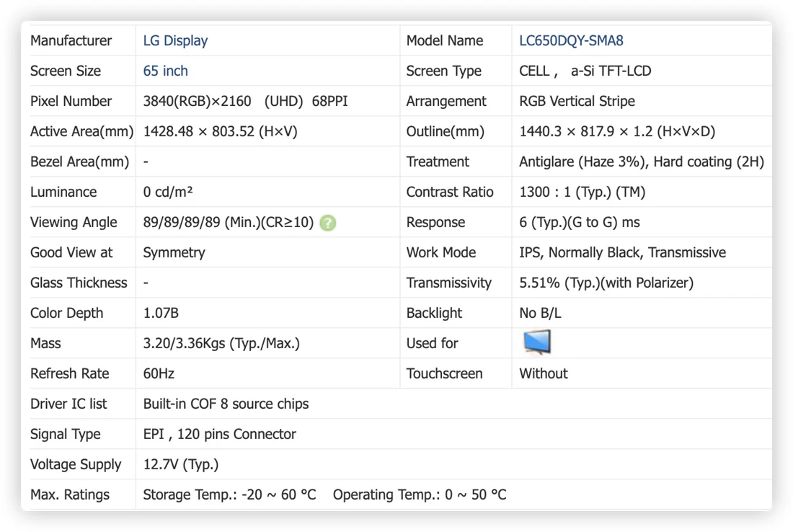Select the RGB Vertical Stripe value
793x532 pixels.
point(577,101)
